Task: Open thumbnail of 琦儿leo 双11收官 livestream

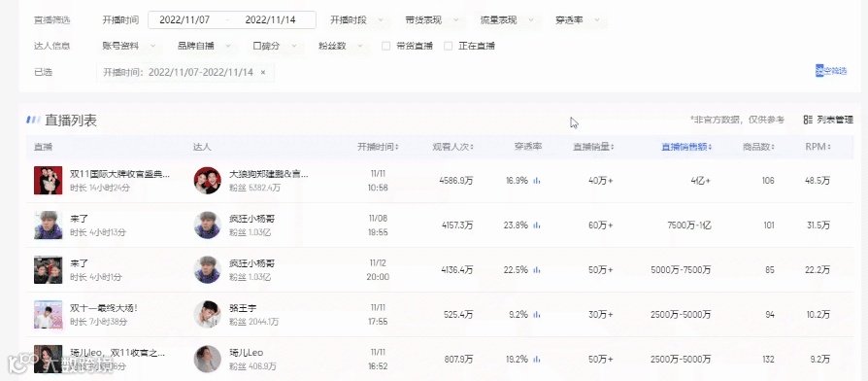Action: tap(49, 359)
